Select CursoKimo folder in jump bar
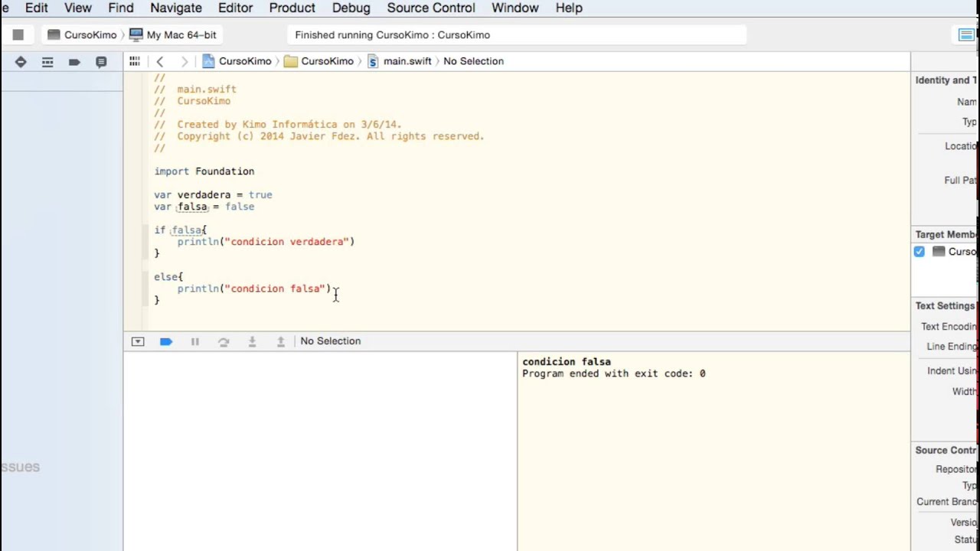Image resolution: width=980 pixels, height=551 pixels. point(318,61)
